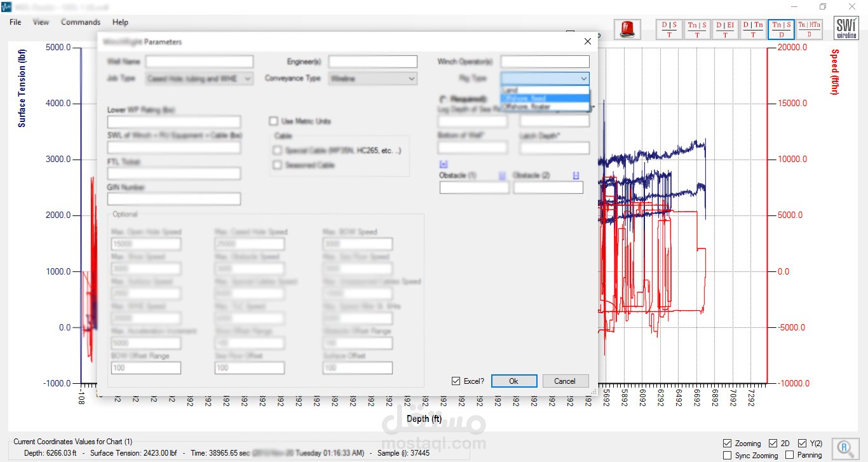Click the Max. Open Hole Speed field

pos(146,244)
